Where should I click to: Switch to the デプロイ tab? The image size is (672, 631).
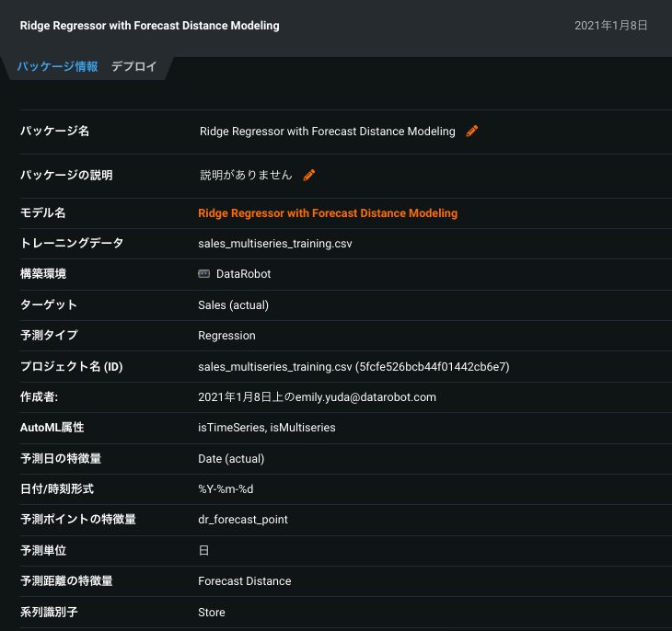133,67
